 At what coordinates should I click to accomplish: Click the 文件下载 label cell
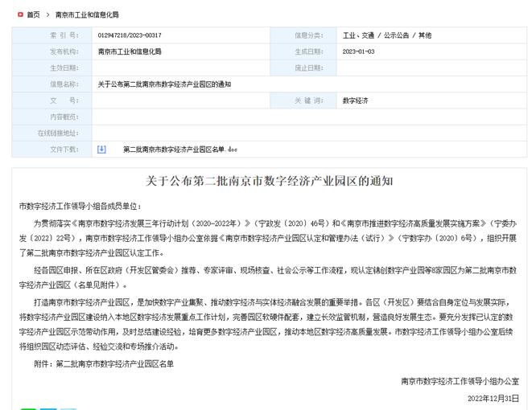pos(52,150)
